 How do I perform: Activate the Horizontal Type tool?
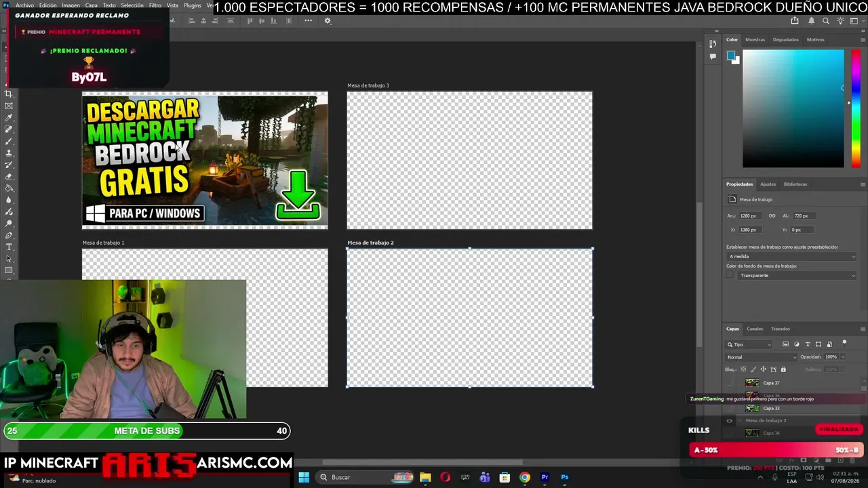9,247
